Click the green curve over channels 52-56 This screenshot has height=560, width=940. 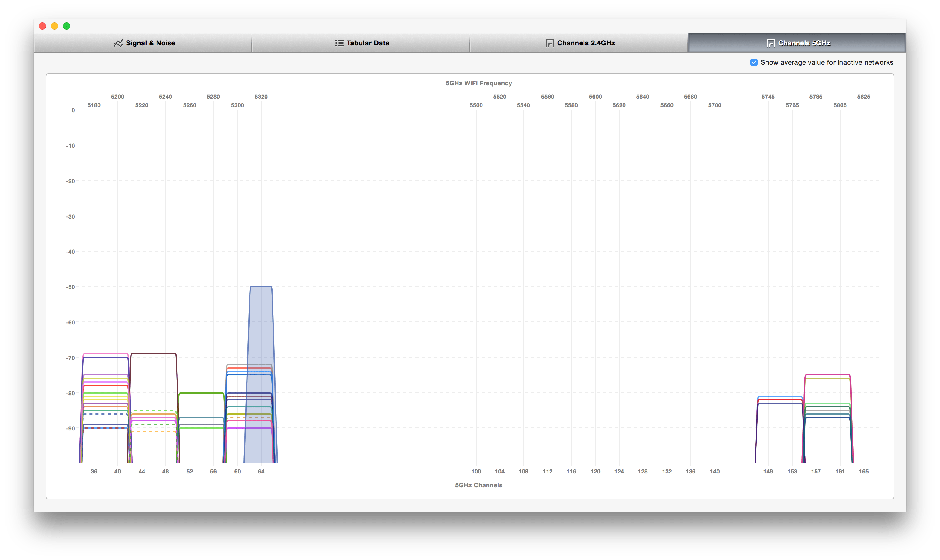[201, 393]
